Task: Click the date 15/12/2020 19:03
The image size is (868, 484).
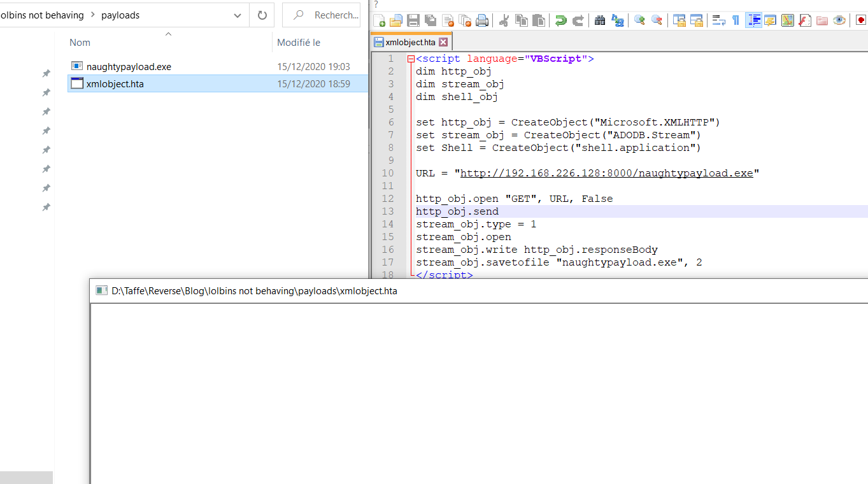Action: 313,67
